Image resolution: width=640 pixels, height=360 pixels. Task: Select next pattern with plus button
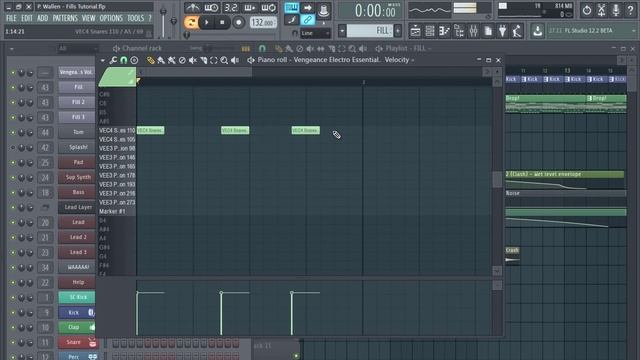398,31
